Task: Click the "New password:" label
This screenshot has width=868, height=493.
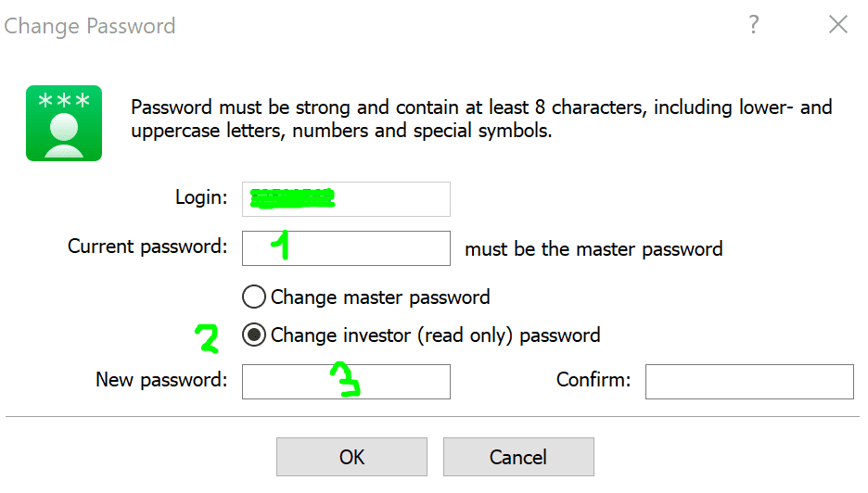Action: [160, 380]
